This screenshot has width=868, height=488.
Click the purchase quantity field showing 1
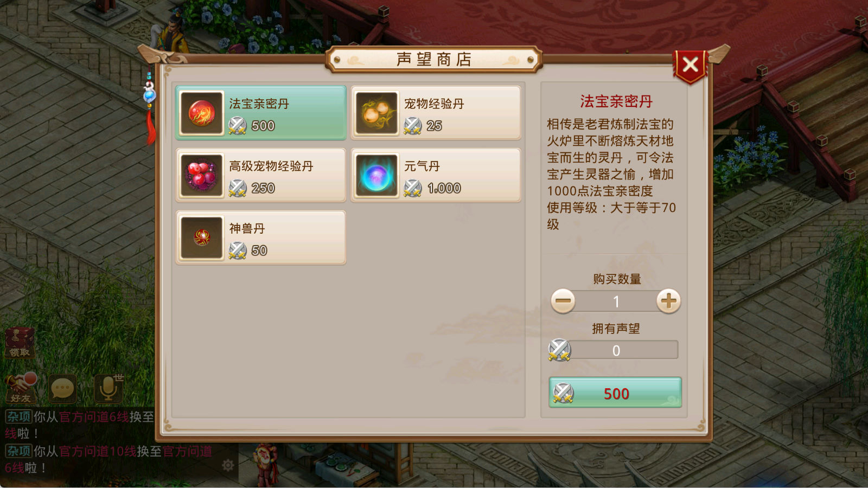coord(616,301)
